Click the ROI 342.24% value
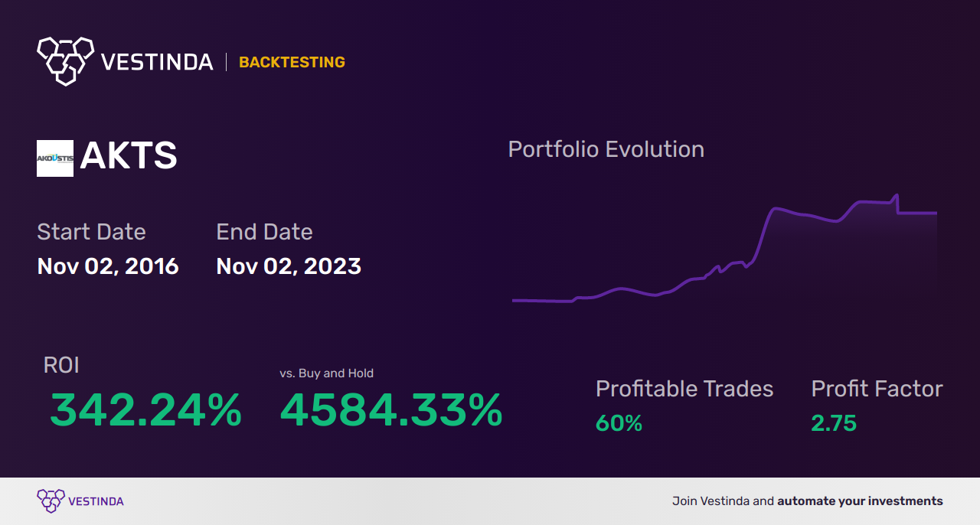This screenshot has height=525, width=980. click(145, 410)
